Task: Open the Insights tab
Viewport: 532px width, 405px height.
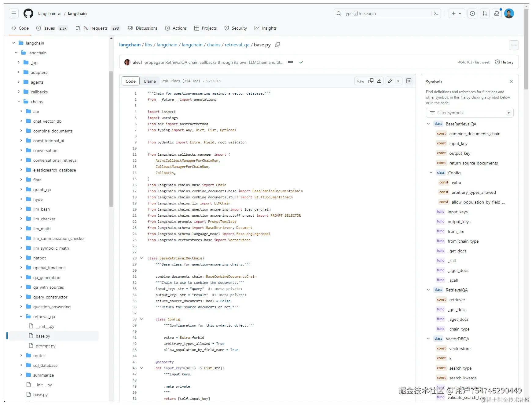Action: click(x=266, y=28)
